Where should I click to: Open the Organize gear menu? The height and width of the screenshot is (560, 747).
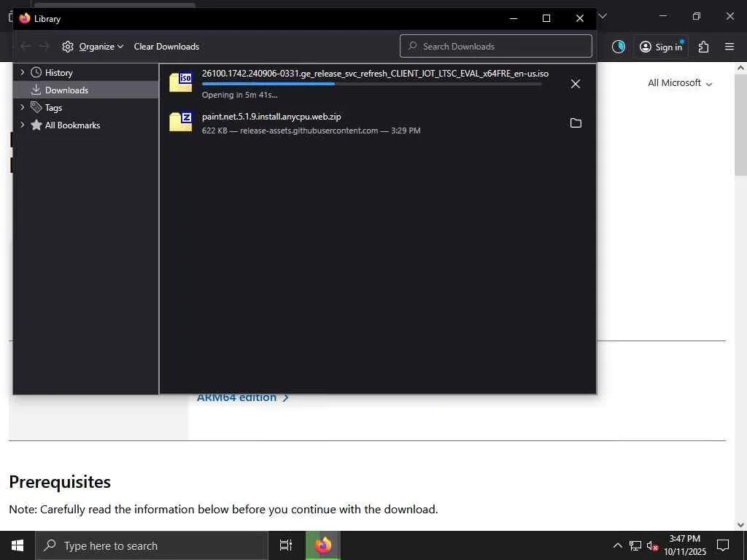click(93, 46)
